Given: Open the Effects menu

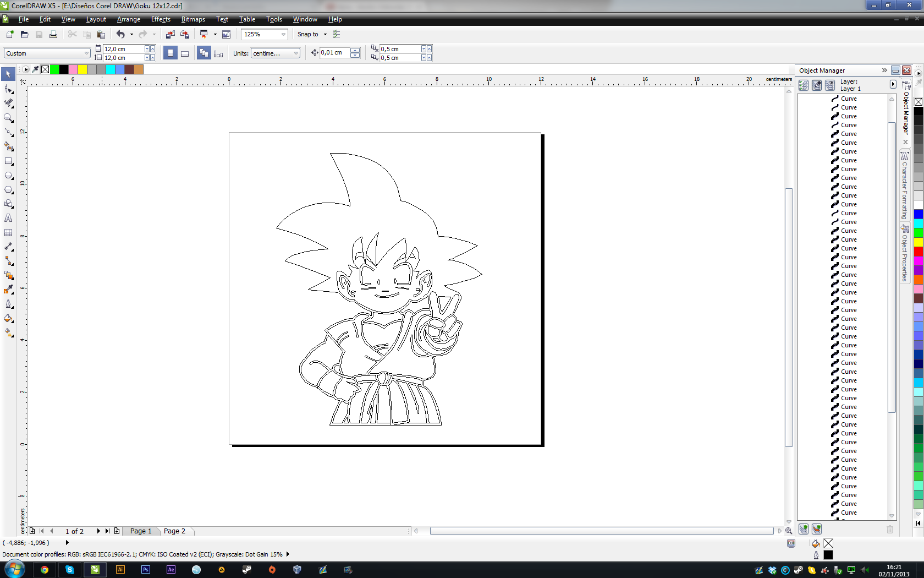Looking at the screenshot, I should [x=161, y=19].
